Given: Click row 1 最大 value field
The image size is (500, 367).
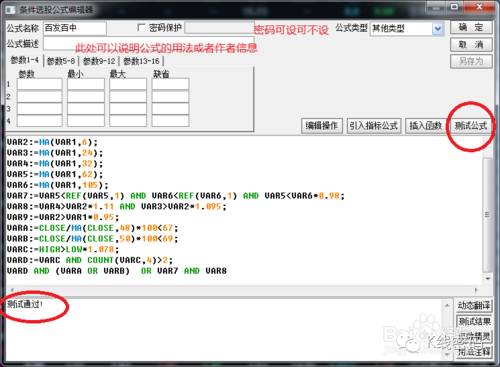Looking at the screenshot, I should [x=128, y=84].
